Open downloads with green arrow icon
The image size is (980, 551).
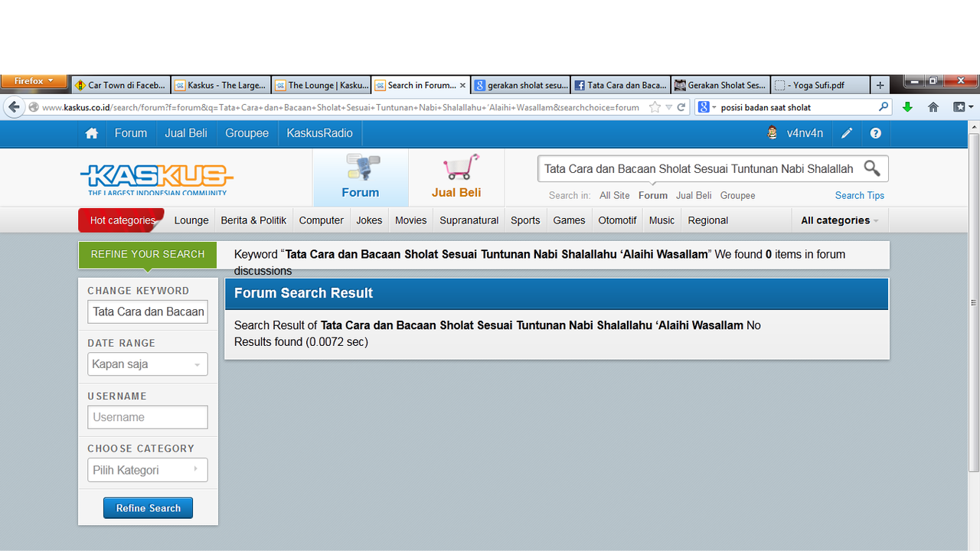[907, 107]
